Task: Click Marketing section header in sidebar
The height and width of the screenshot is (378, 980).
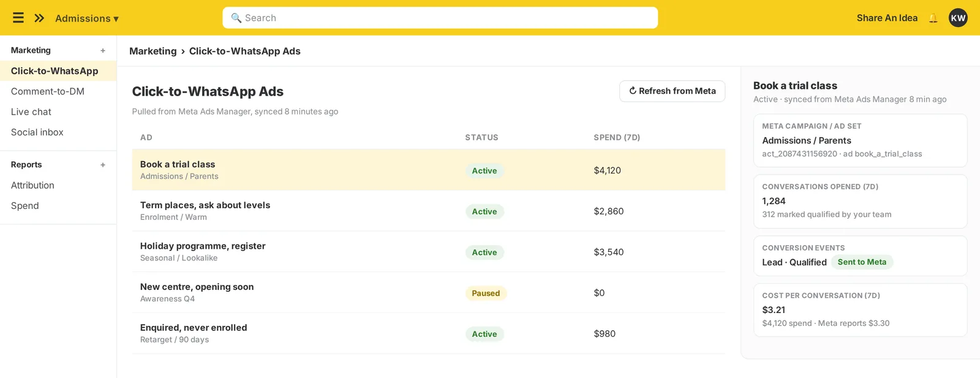Action: tap(31, 50)
